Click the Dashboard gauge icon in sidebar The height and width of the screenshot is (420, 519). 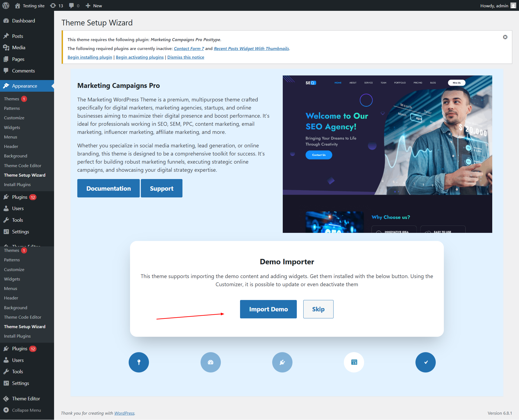coord(6,21)
